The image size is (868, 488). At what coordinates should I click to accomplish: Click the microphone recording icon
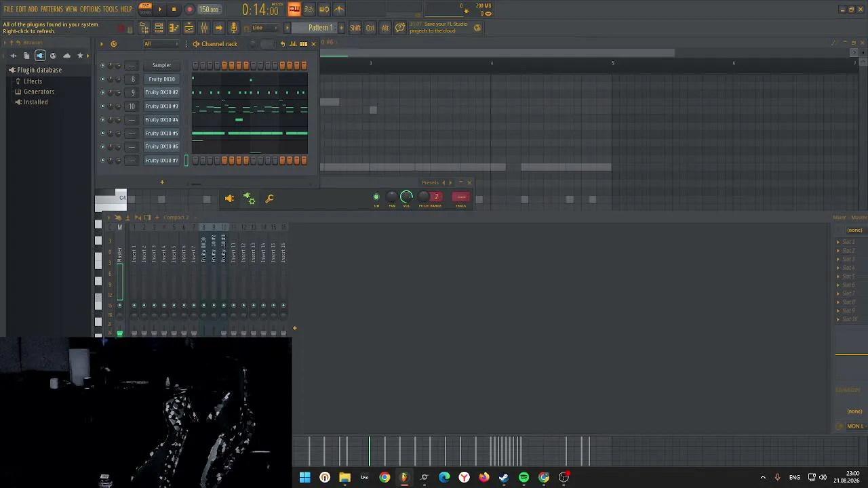(234, 28)
